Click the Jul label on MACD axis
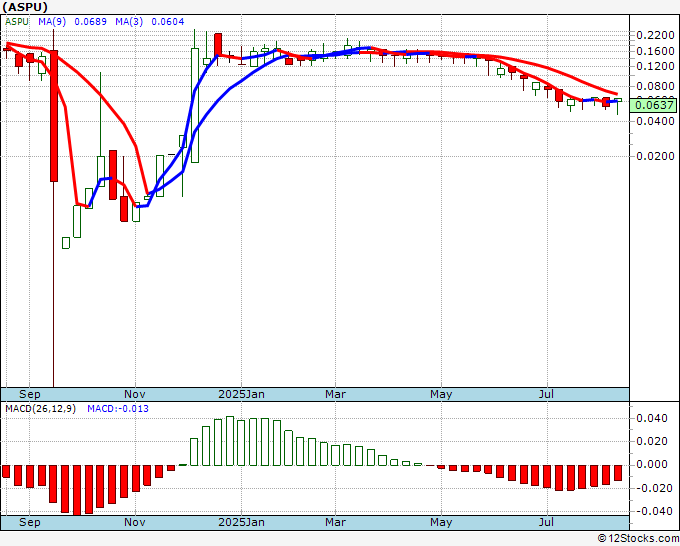680x546 pixels. click(x=546, y=522)
